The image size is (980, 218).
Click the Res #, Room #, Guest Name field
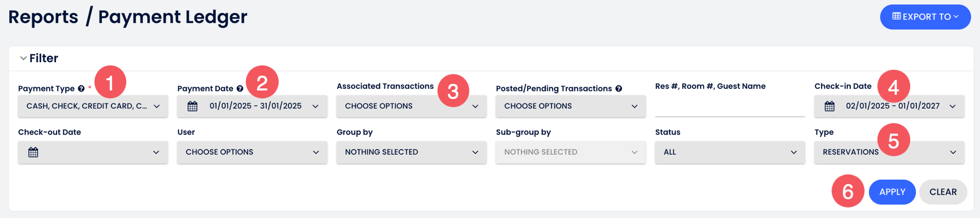point(730,106)
